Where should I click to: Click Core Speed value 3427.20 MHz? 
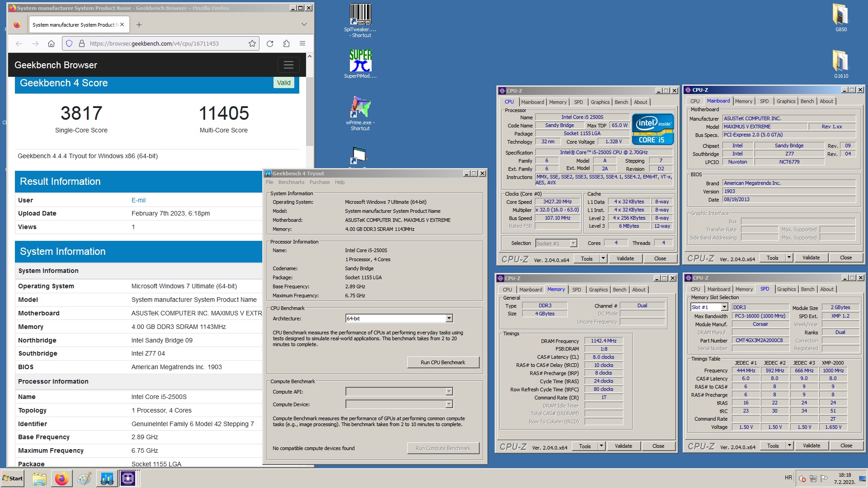[x=557, y=202]
